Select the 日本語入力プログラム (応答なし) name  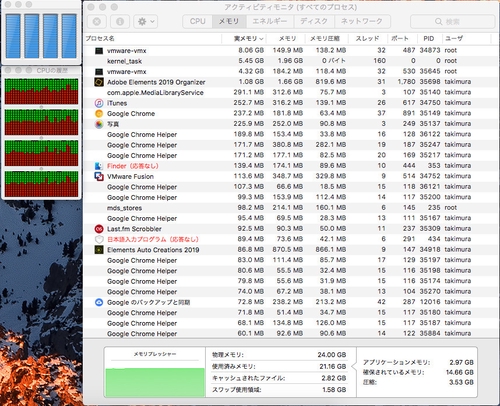pos(153,239)
